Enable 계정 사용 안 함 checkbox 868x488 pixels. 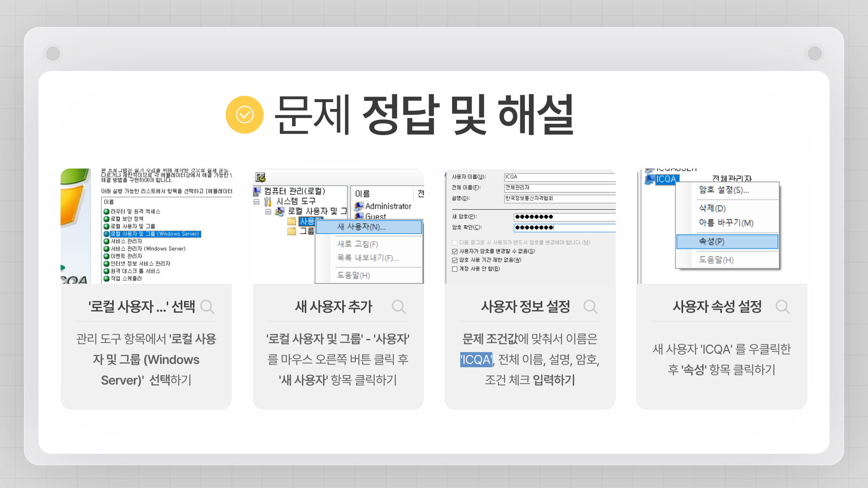tap(455, 269)
